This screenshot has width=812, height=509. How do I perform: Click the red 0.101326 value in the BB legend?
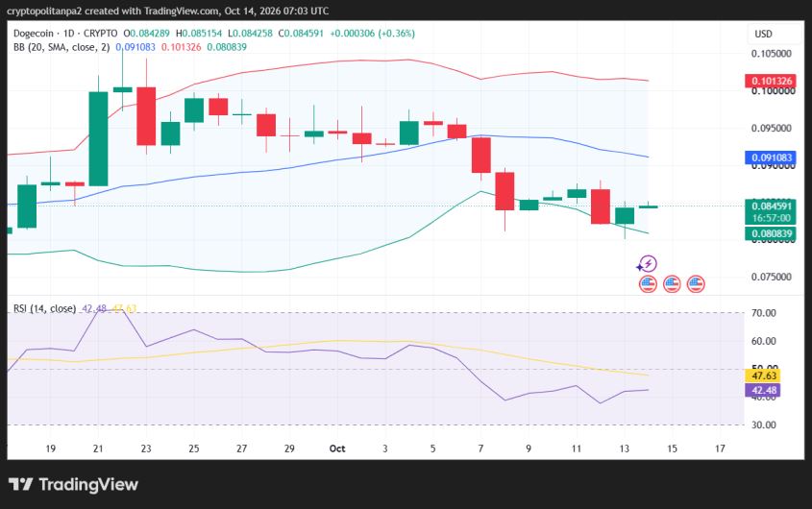coord(182,47)
